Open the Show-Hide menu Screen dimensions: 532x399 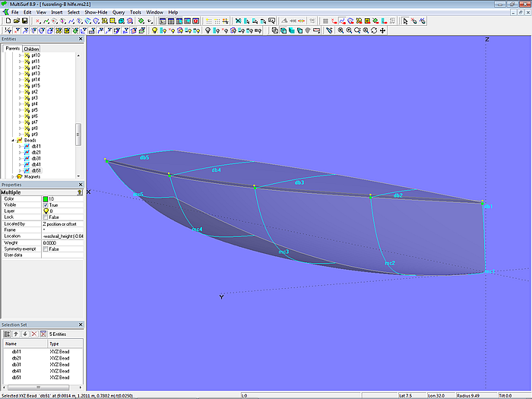95,13
